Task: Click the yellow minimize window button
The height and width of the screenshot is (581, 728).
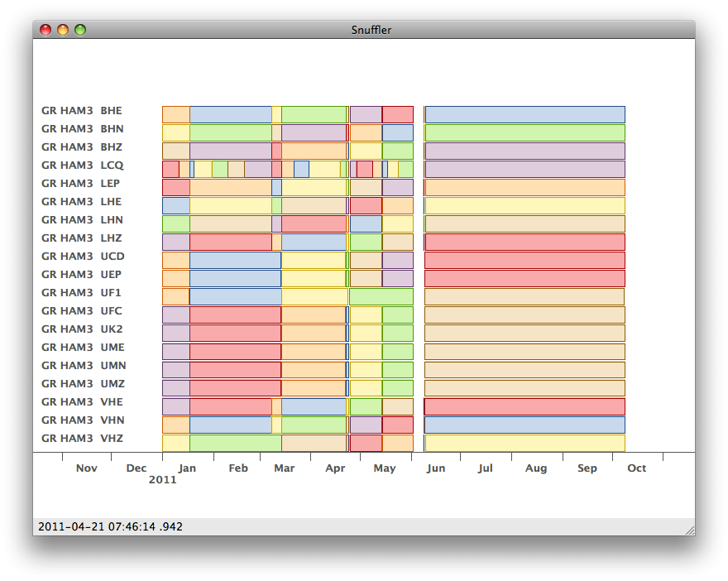Action: 63,30
